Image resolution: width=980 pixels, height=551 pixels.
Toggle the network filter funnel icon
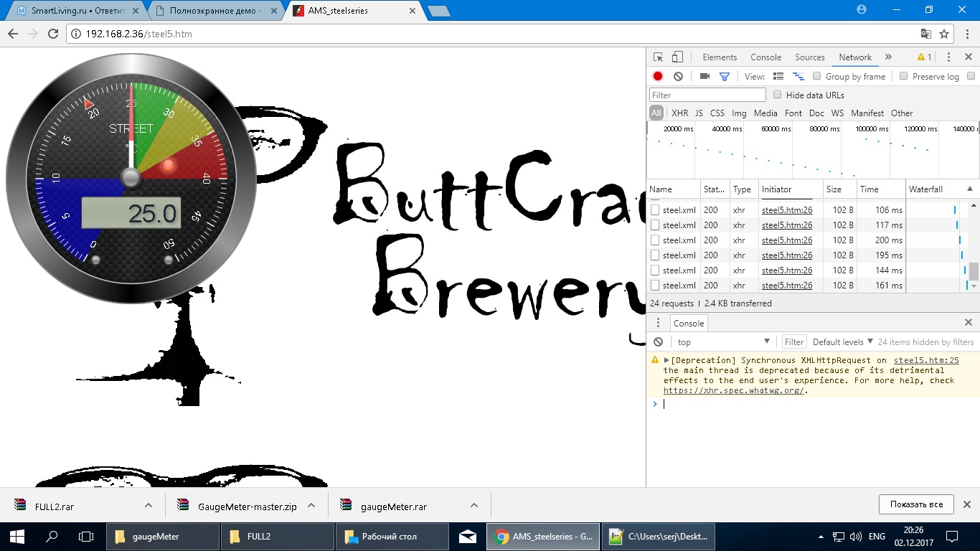[725, 76]
